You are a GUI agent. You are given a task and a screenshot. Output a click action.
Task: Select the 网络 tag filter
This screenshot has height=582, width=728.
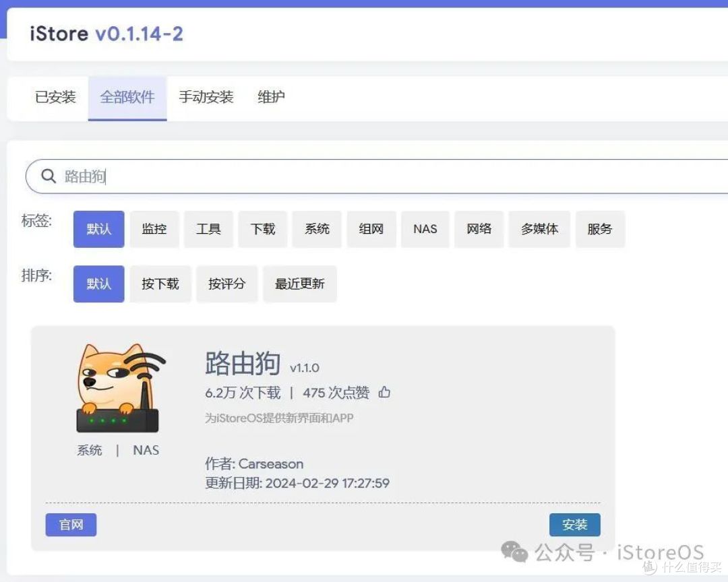[479, 229]
